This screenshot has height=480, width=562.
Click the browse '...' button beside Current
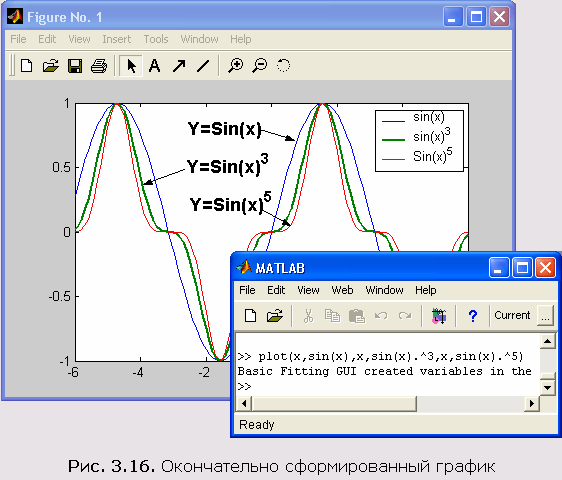[x=545, y=316]
